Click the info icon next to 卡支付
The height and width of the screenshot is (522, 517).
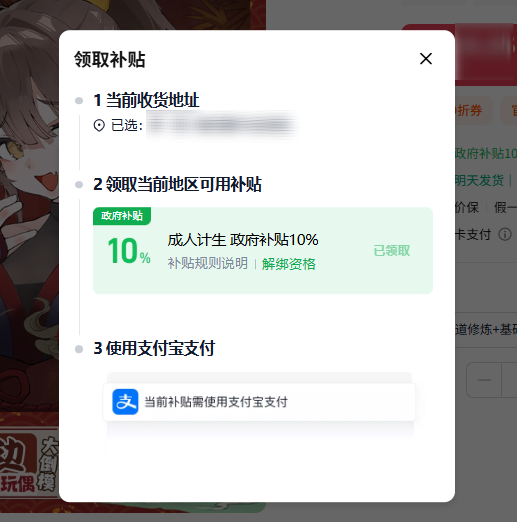pyautogui.click(x=505, y=235)
